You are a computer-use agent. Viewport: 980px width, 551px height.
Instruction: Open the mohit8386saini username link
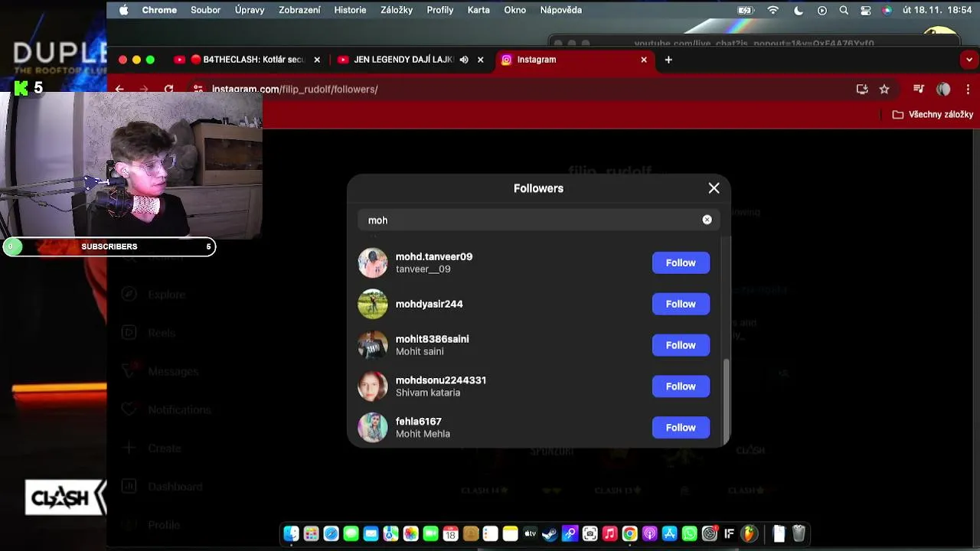pyautogui.click(x=432, y=340)
